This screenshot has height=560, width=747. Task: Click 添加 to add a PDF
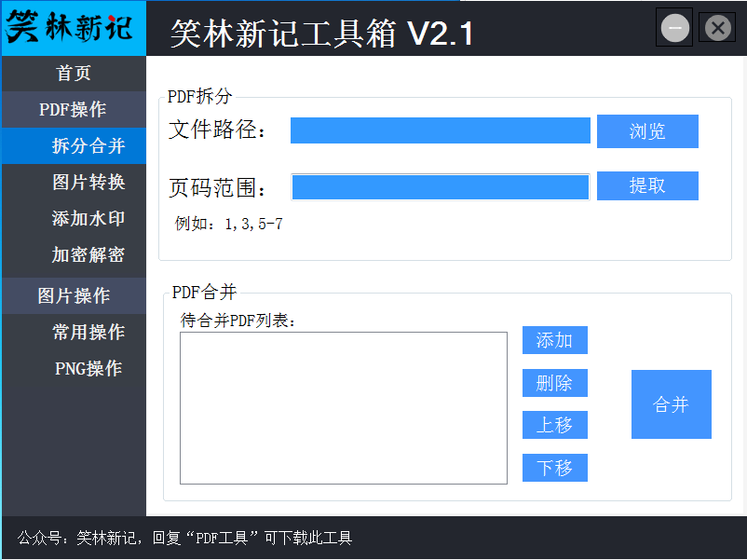(x=554, y=340)
